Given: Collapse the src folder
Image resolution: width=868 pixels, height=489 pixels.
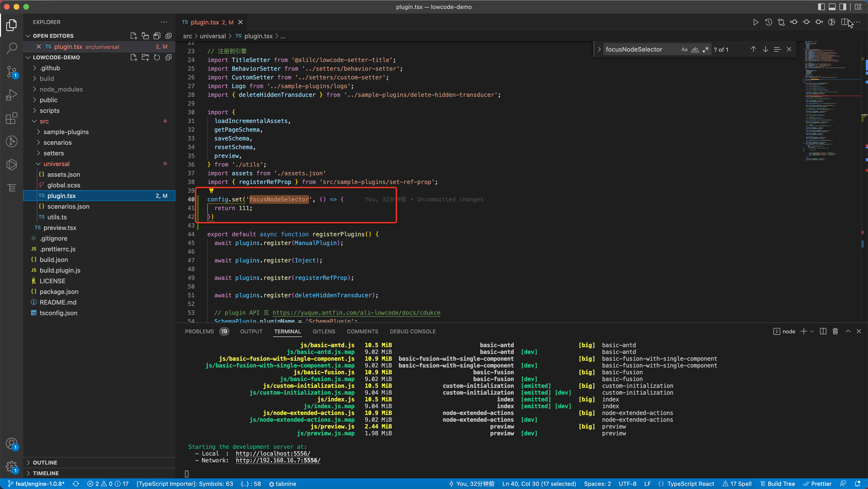Looking at the screenshot, I should (x=34, y=121).
